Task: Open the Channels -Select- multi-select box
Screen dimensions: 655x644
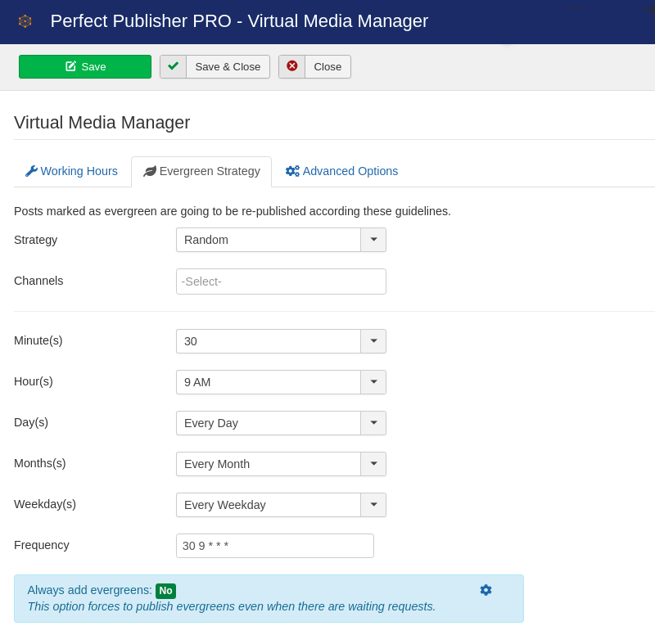Action: pos(281,281)
